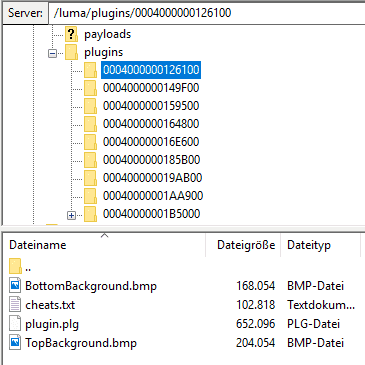
Task: Click folder icon of 000400000019AB00
Action: pos(90,178)
